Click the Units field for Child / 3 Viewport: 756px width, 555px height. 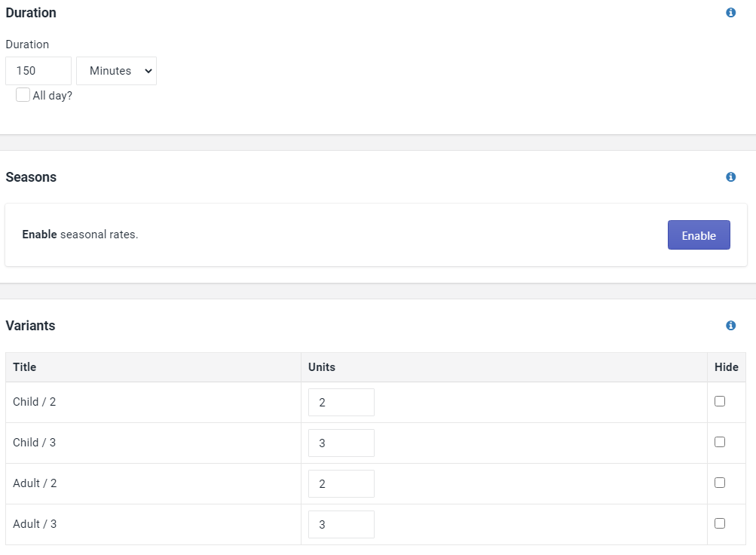click(x=341, y=443)
